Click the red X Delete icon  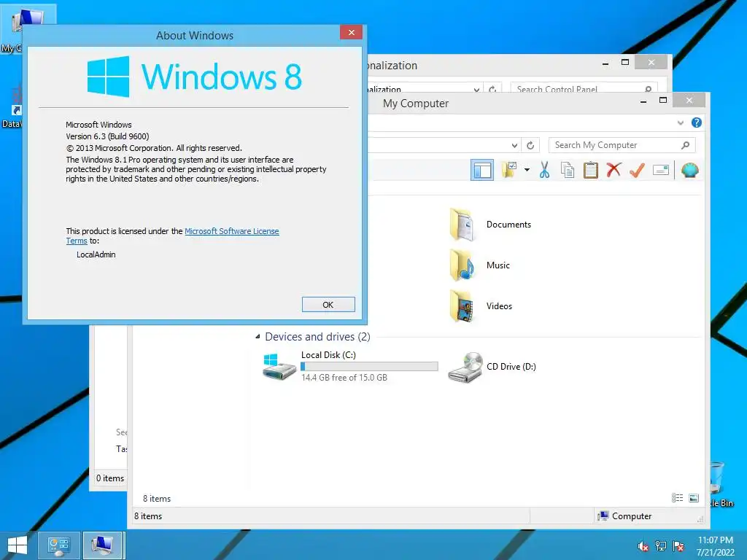(614, 169)
